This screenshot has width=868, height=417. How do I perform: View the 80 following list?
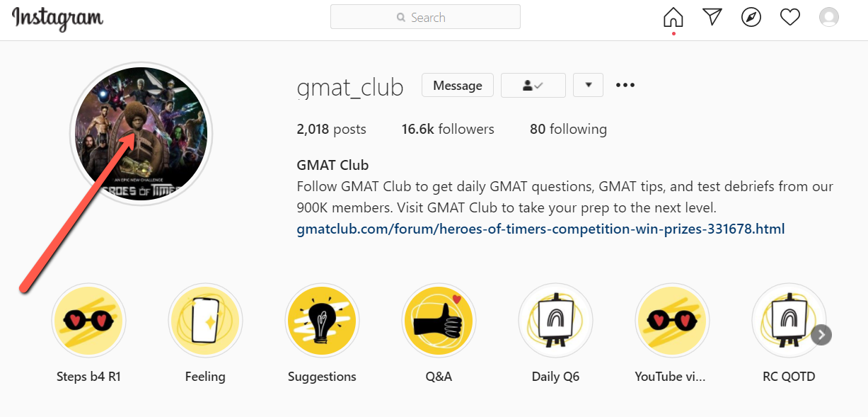tap(568, 129)
